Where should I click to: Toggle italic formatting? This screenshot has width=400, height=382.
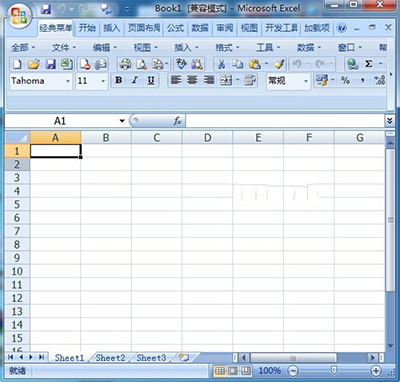tap(135, 80)
